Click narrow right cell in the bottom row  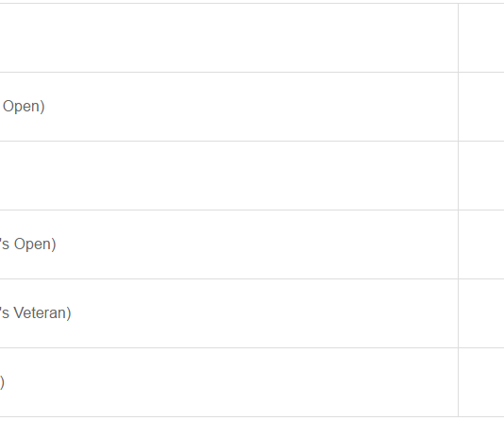pos(481,382)
